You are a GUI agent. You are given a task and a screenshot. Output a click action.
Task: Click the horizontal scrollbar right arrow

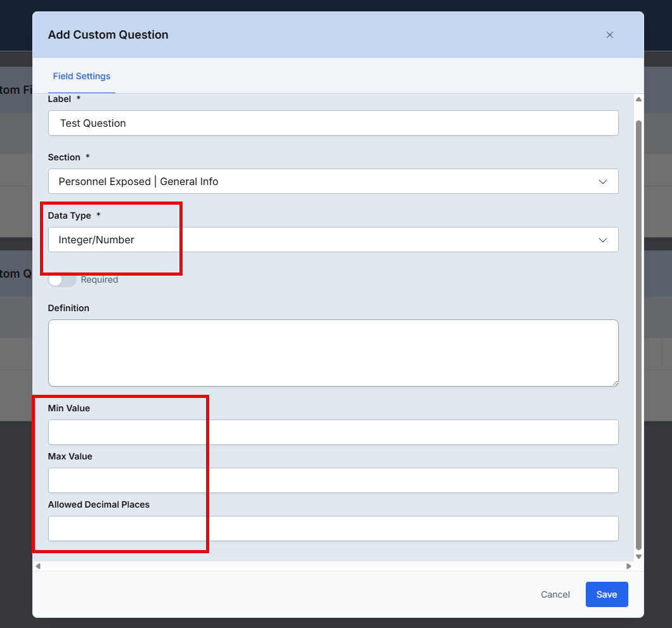[x=629, y=566]
